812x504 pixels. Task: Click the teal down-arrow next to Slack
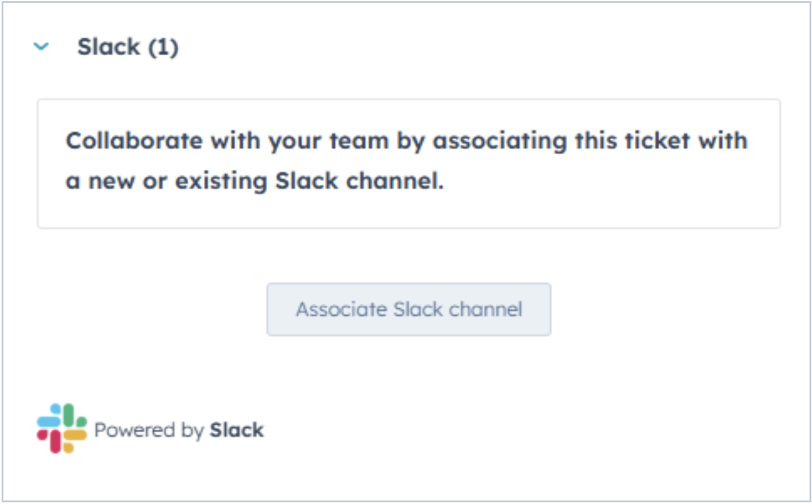click(x=41, y=47)
